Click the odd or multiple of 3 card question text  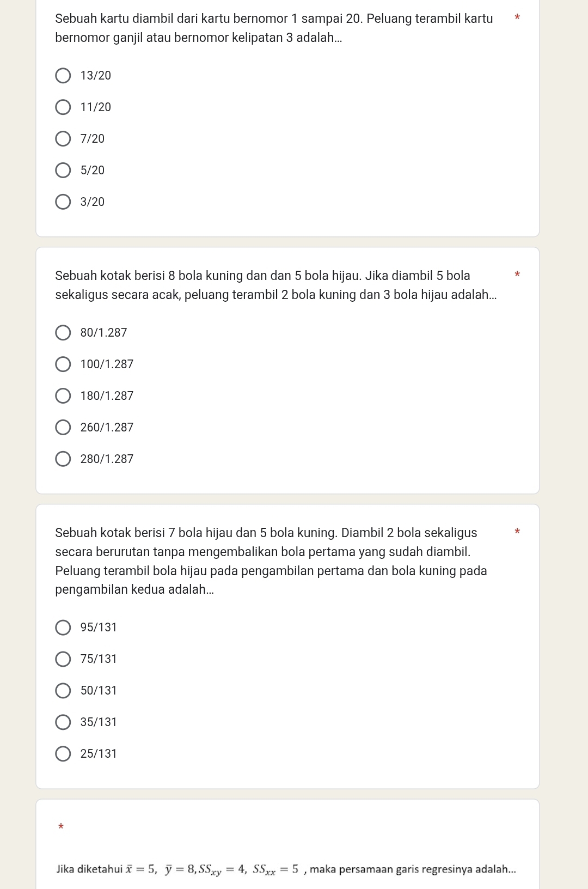[x=274, y=28]
